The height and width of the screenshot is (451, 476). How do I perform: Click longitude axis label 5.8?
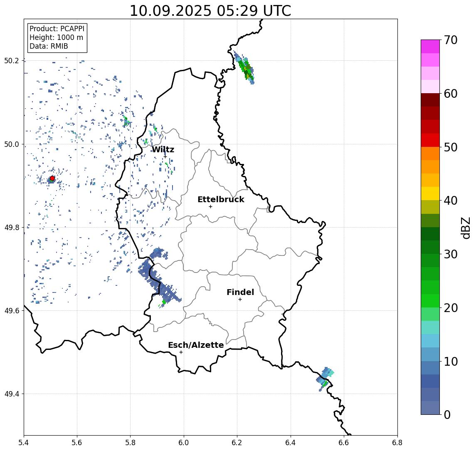131,443
